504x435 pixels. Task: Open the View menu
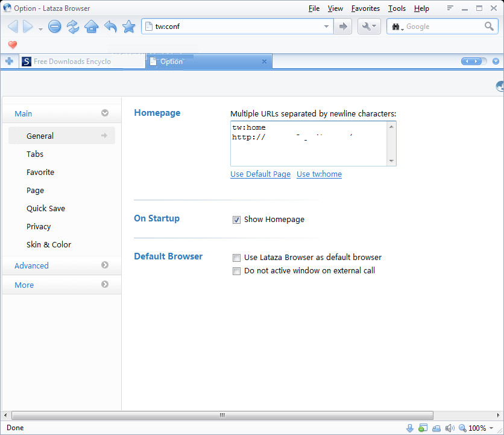click(x=335, y=8)
